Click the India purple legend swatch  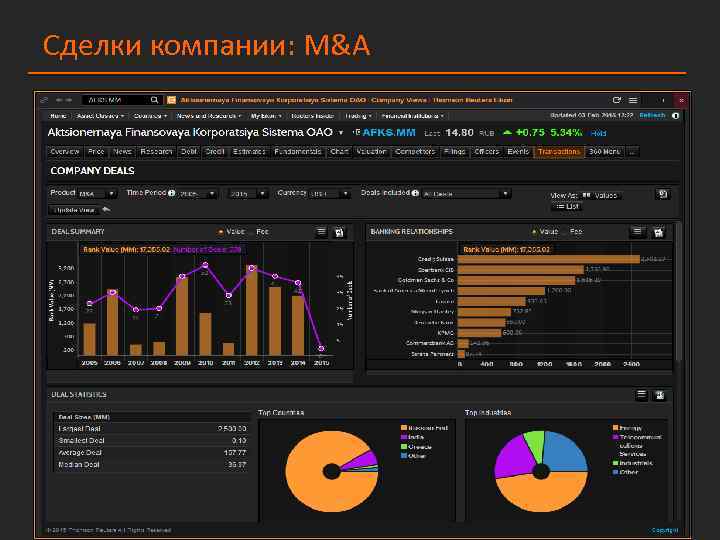404,437
